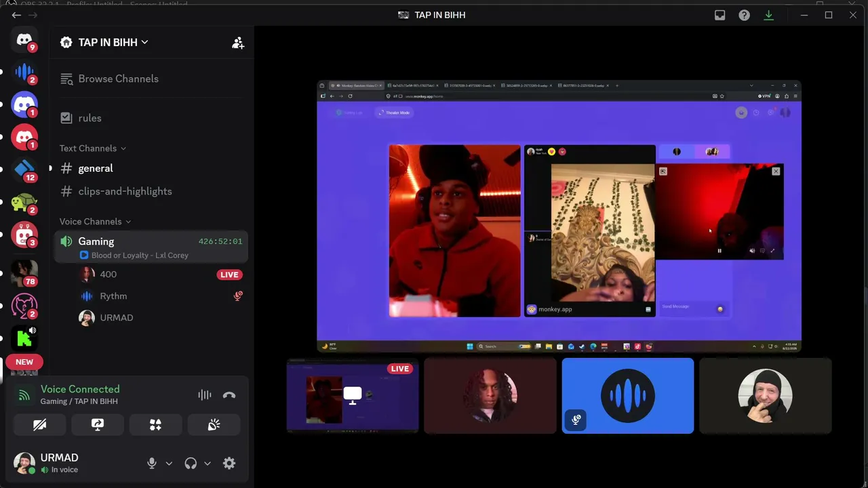The width and height of the screenshot is (868, 488).
Task: Open User Settings gear icon
Action: point(229,464)
